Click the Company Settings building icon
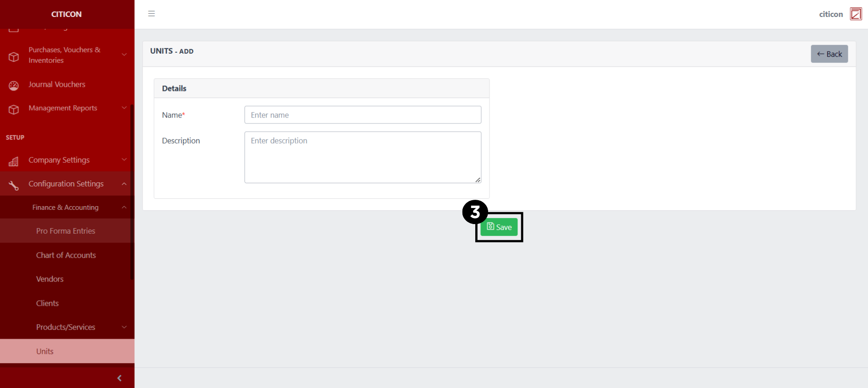Viewport: 868px width, 388px height. (14, 161)
